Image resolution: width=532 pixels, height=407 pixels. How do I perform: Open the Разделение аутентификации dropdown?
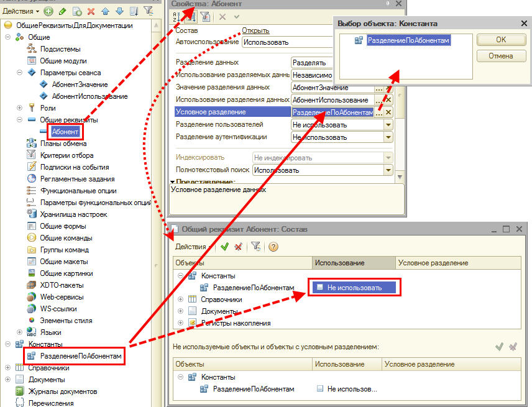pyautogui.click(x=388, y=137)
